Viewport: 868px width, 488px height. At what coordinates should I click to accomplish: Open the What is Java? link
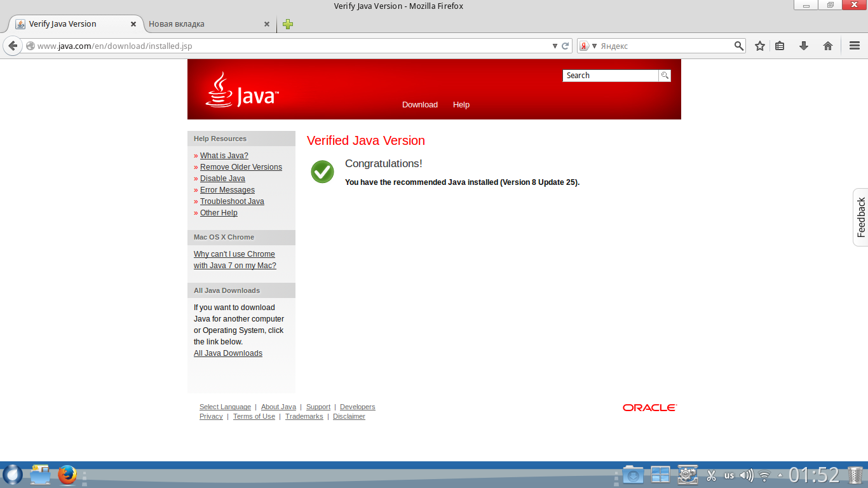pos(224,156)
